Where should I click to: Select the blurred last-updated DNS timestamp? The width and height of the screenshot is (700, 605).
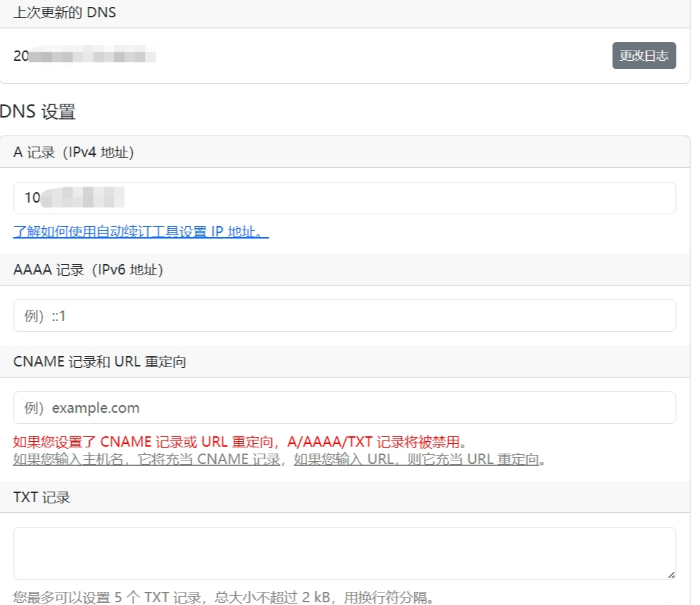tap(84, 56)
